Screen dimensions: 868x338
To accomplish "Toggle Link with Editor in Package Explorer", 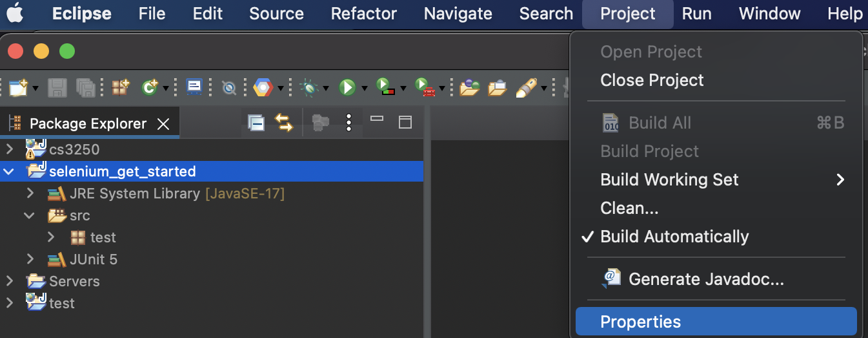I will tap(284, 123).
